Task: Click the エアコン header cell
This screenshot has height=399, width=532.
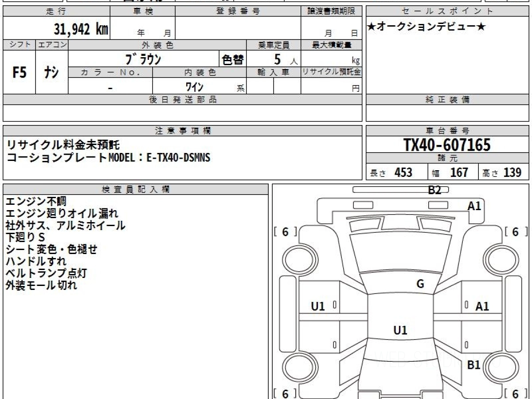Action: tap(52, 45)
